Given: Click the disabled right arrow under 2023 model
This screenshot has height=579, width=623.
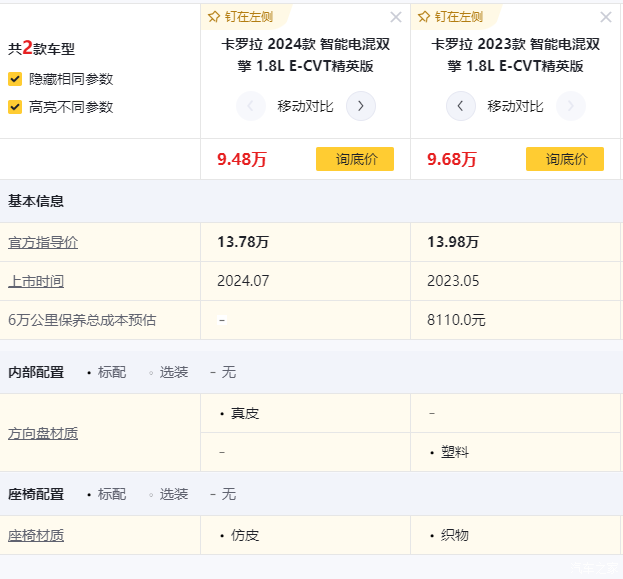Looking at the screenshot, I should (x=571, y=106).
